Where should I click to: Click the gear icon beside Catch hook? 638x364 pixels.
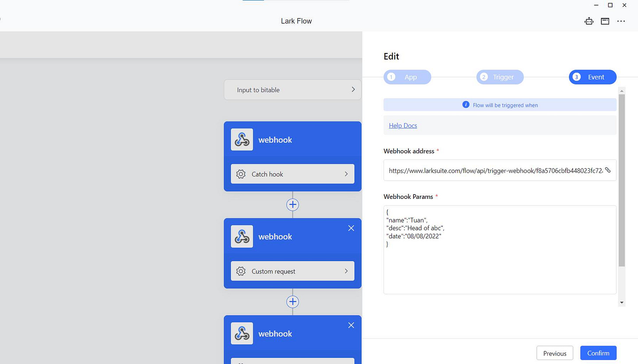(241, 174)
